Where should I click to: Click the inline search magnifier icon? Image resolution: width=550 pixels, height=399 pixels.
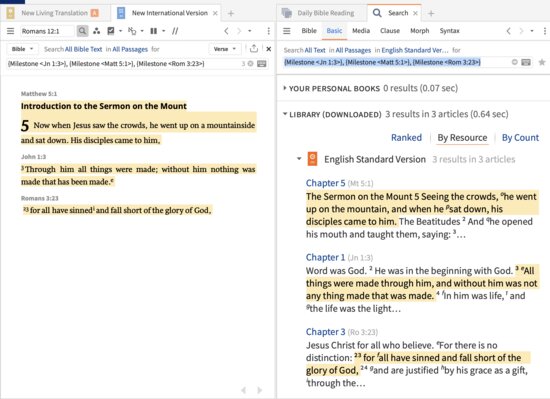[x=82, y=31]
